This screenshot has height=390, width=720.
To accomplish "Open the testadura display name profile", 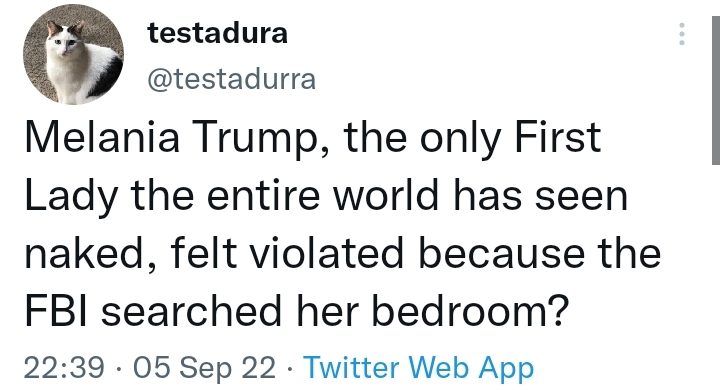I will click(217, 34).
